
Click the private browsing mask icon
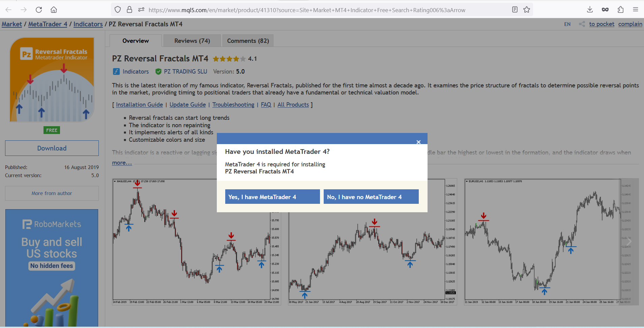pyautogui.click(x=605, y=10)
